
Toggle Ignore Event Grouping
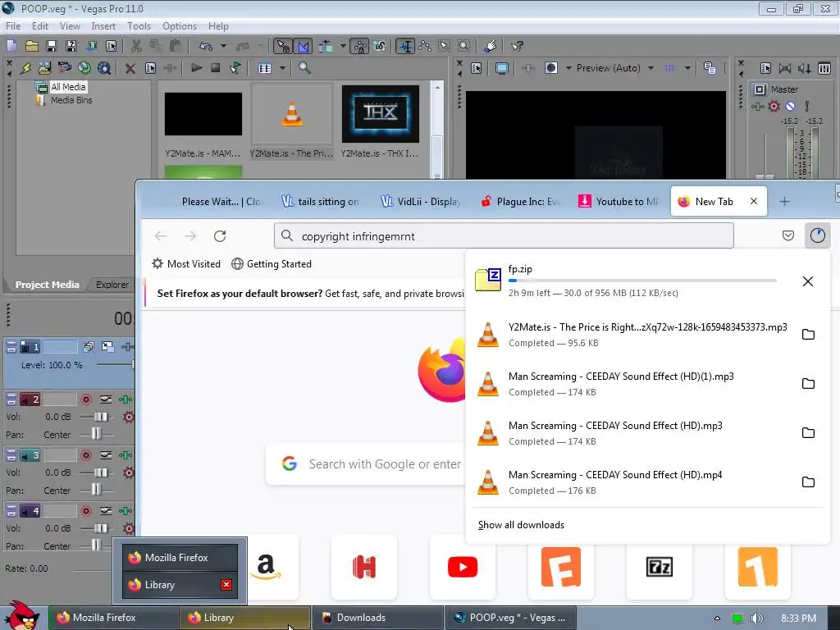(x=380, y=46)
